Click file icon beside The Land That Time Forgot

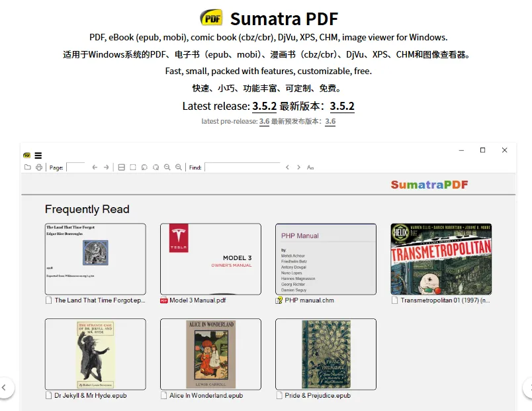coord(49,300)
